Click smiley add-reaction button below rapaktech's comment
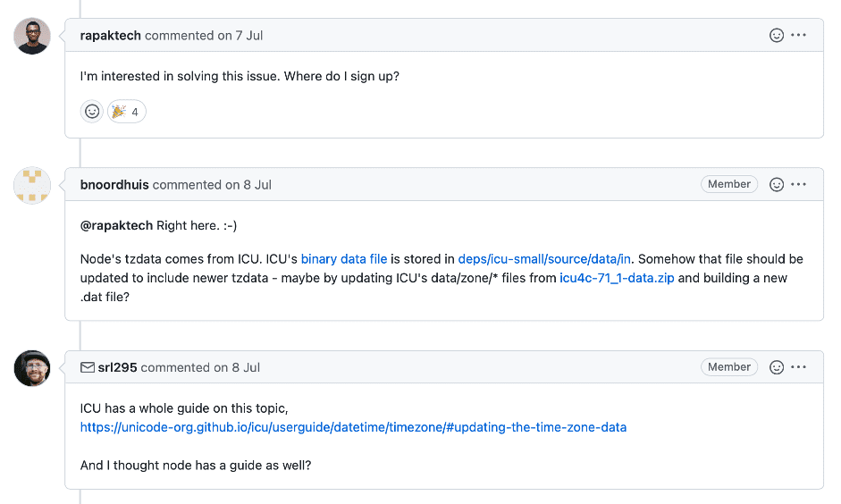The width and height of the screenshot is (841, 504). [x=92, y=112]
